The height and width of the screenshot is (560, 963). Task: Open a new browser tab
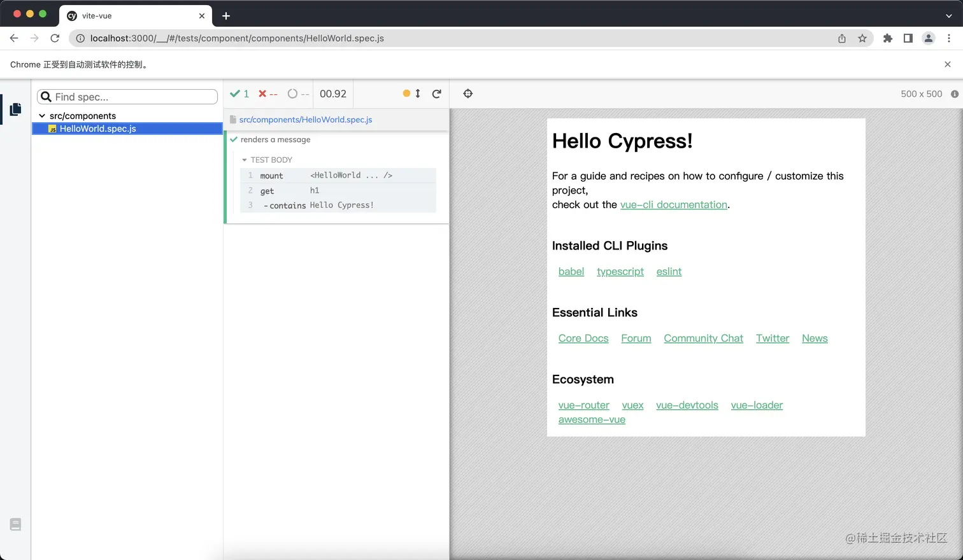pyautogui.click(x=226, y=16)
